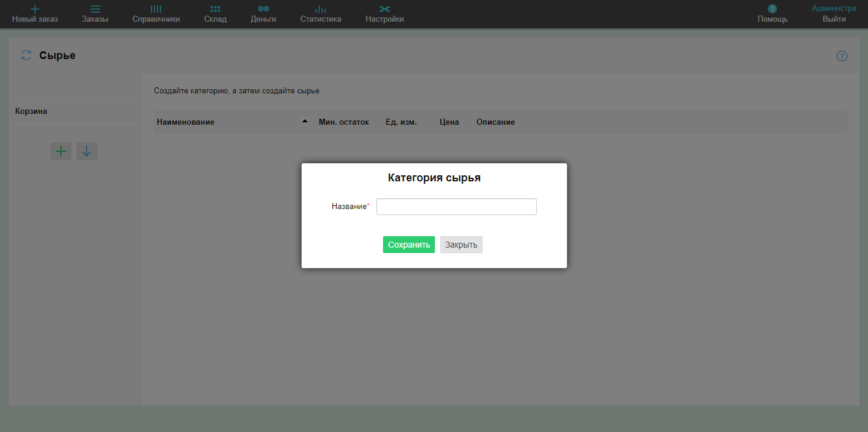Click the Описание column header
This screenshot has width=868, height=432.
(496, 122)
